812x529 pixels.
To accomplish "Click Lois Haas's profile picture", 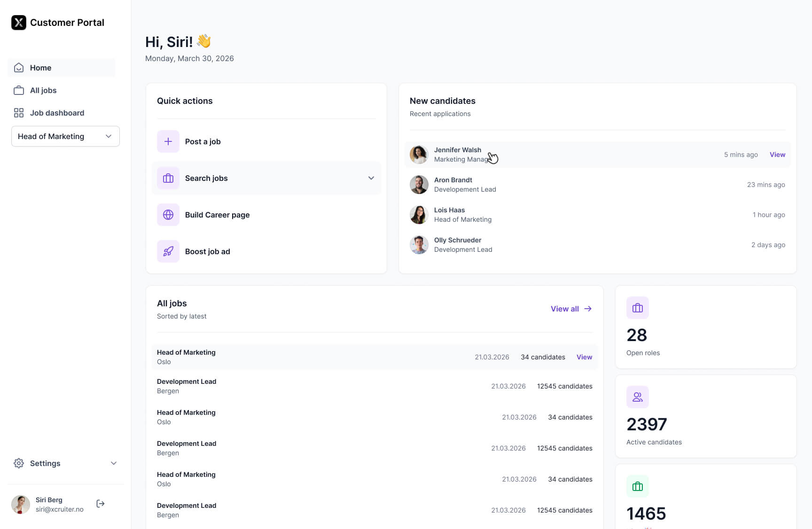I will (419, 215).
